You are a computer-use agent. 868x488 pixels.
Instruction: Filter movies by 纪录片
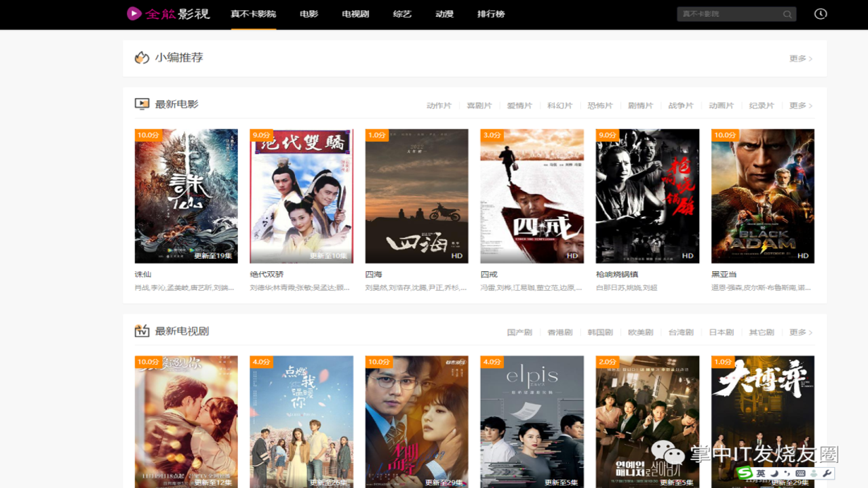pos(762,106)
